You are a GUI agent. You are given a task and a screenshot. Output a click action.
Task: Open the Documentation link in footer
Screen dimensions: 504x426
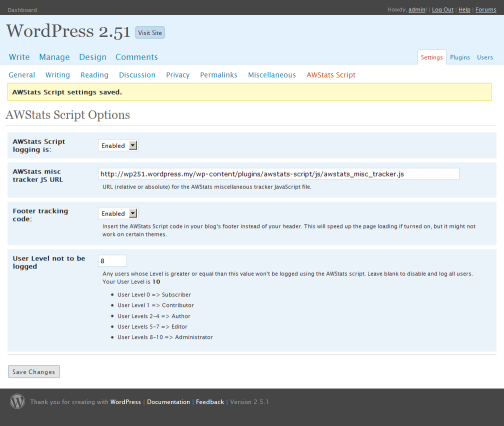point(168,402)
